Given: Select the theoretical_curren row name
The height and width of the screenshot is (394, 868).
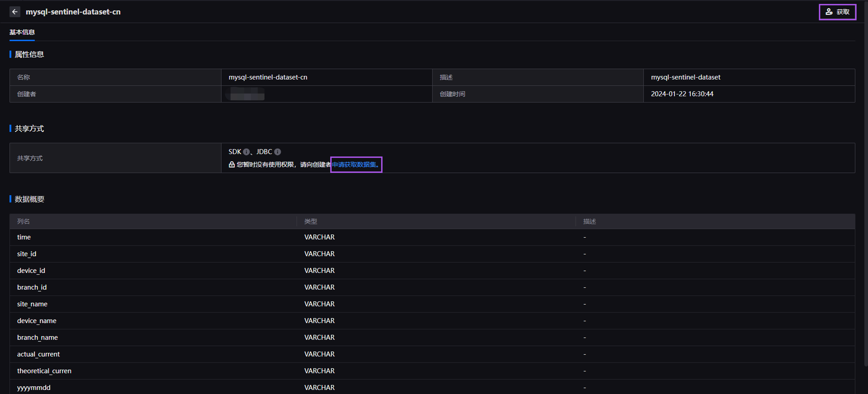Looking at the screenshot, I should (x=44, y=371).
